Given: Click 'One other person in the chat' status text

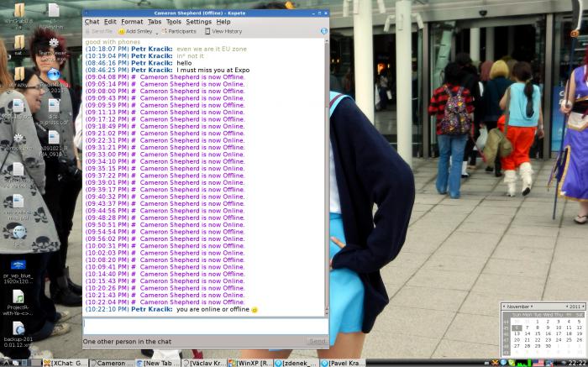Looking at the screenshot, I should coord(127,342).
